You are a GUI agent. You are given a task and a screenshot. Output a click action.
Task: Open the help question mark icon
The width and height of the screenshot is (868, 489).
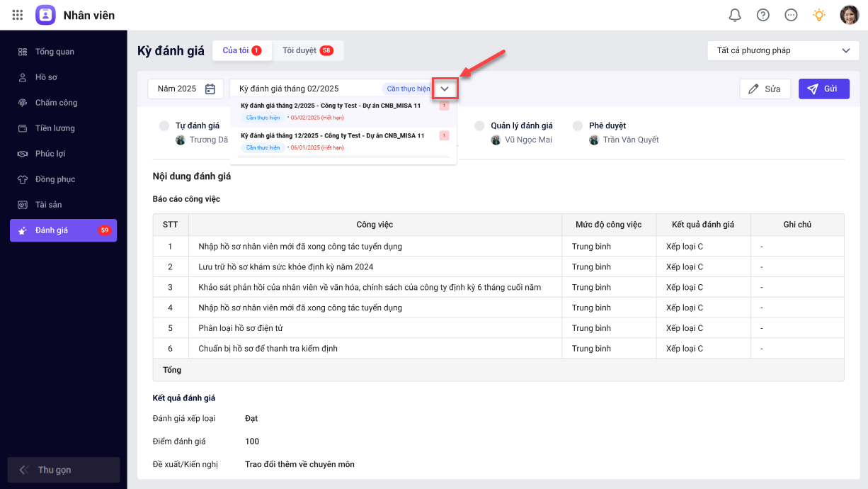pos(763,15)
